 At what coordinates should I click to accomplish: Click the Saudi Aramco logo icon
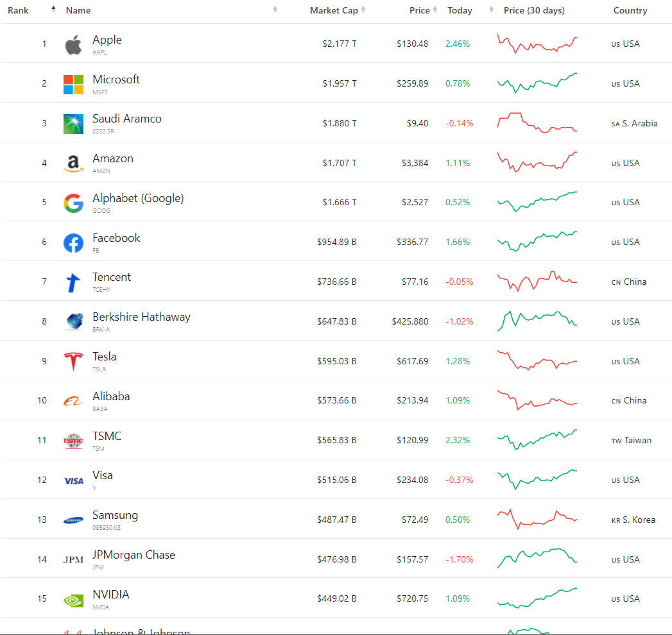point(73,124)
